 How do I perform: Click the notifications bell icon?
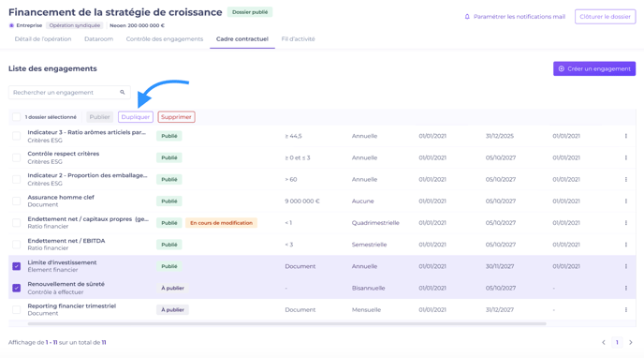[x=467, y=17]
